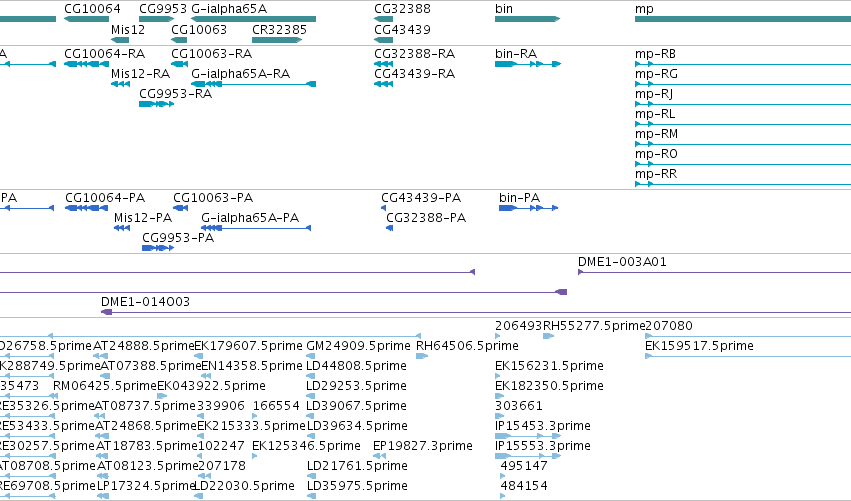851x501 pixels.
Task: Select the AT24888.5prime EST label
Action: (x=143, y=346)
